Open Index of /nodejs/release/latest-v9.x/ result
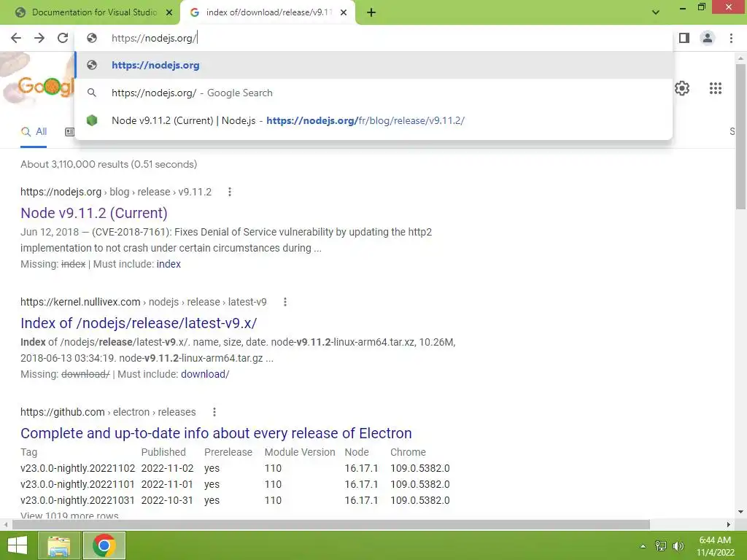This screenshot has width=747, height=560. coord(139,323)
